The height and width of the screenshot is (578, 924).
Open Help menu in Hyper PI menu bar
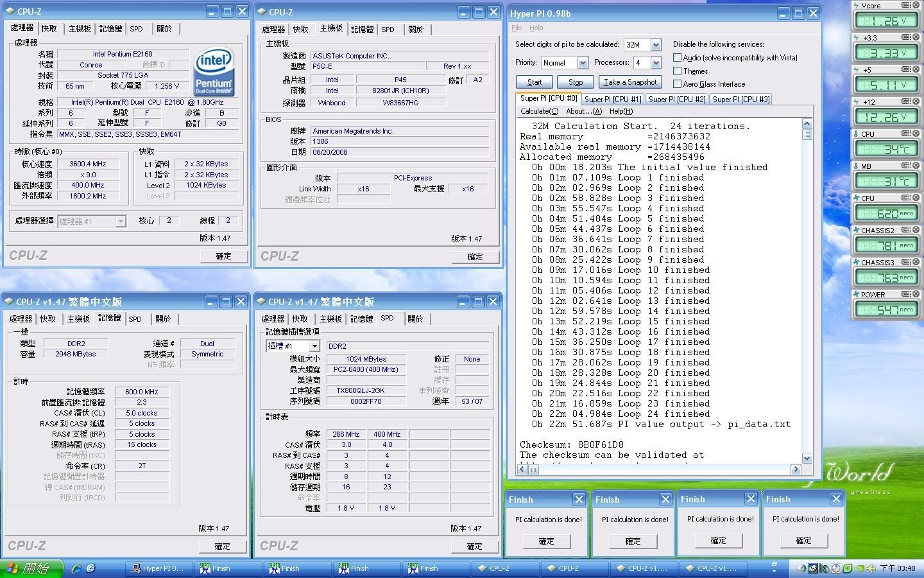[x=536, y=28]
